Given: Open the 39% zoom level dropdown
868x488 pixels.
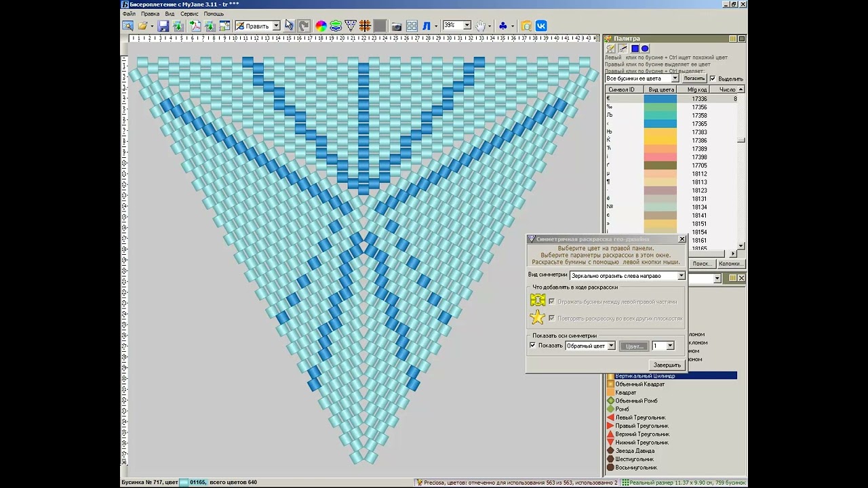Looking at the screenshot, I should pyautogui.click(x=467, y=25).
